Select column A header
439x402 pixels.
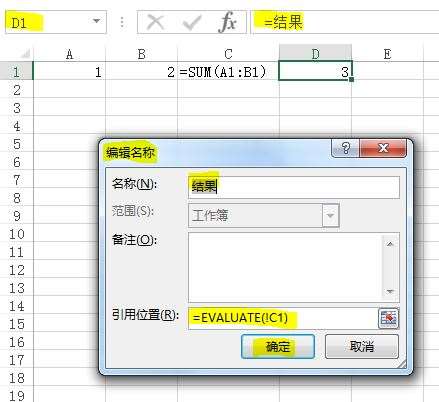click(x=69, y=54)
